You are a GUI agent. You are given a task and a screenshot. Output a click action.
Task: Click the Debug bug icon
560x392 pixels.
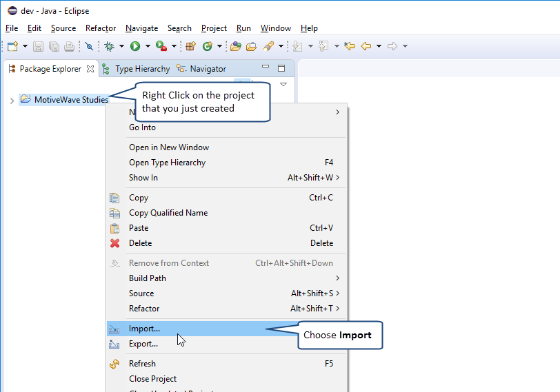(x=109, y=46)
